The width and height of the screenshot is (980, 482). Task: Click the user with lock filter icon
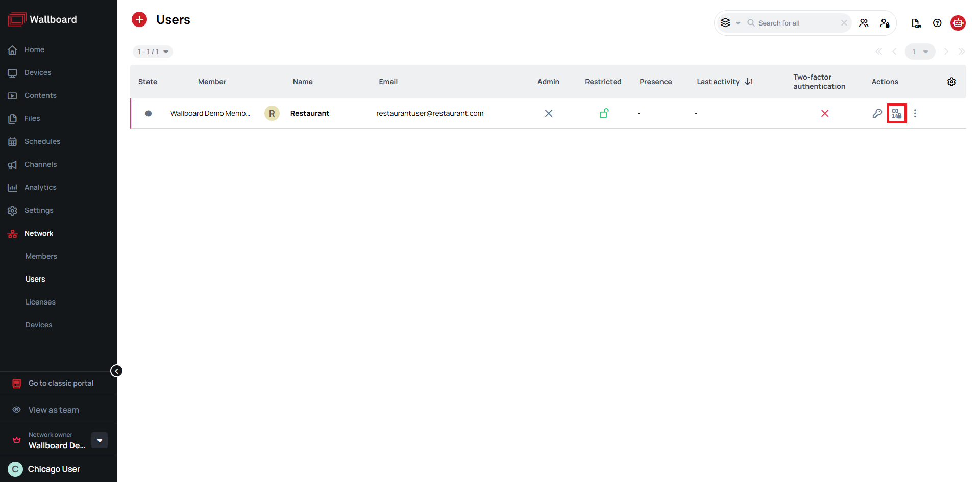click(885, 23)
